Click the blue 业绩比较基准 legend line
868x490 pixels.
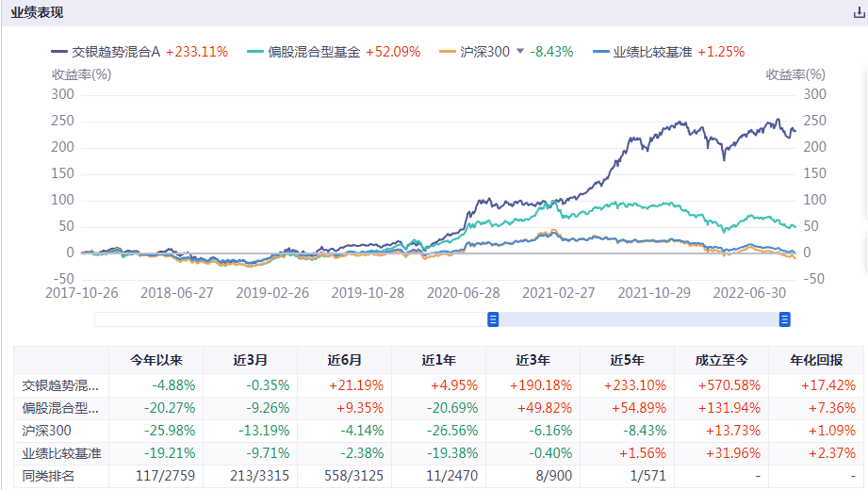tap(600, 53)
